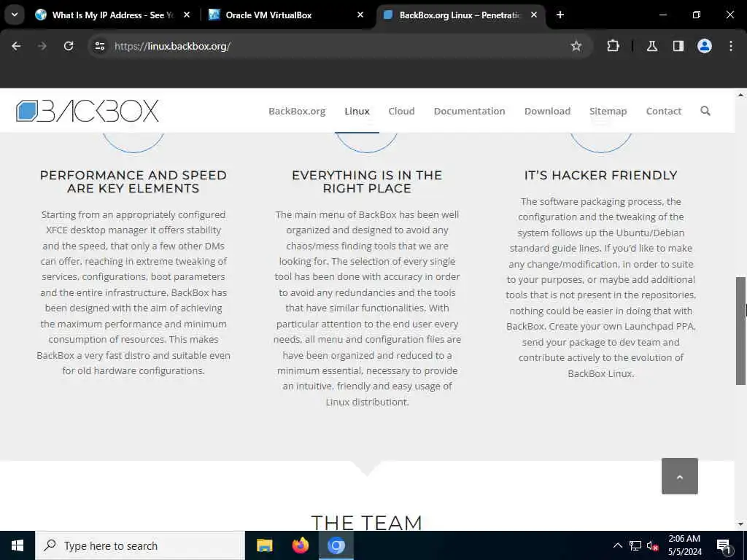The width and height of the screenshot is (747, 560).
Task: Open the website search magnifier icon
Action: tap(705, 111)
